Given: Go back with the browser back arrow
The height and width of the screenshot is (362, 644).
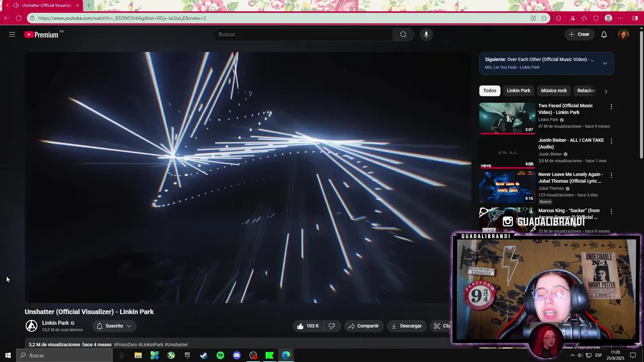Looking at the screenshot, I should pos(7,18).
